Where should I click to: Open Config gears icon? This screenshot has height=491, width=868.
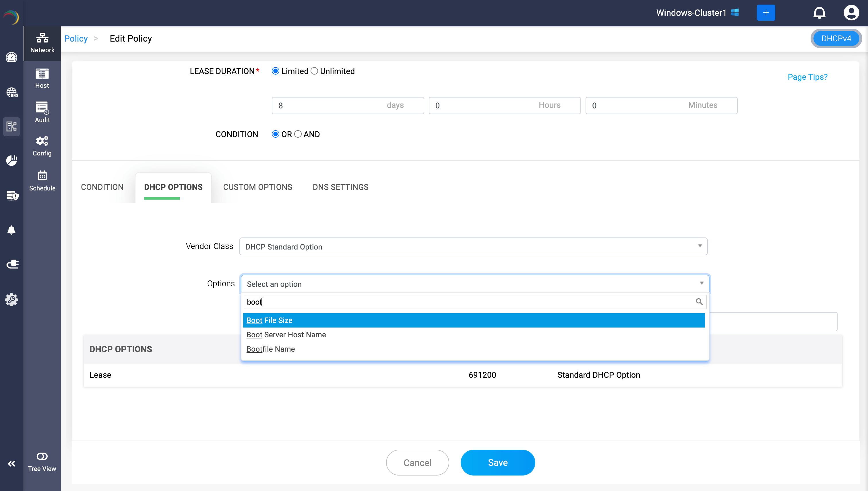click(42, 146)
